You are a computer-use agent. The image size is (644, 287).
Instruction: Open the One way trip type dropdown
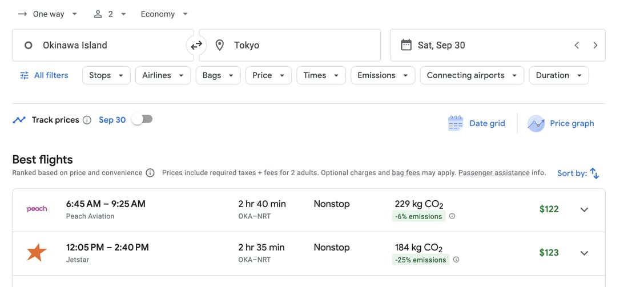click(48, 14)
